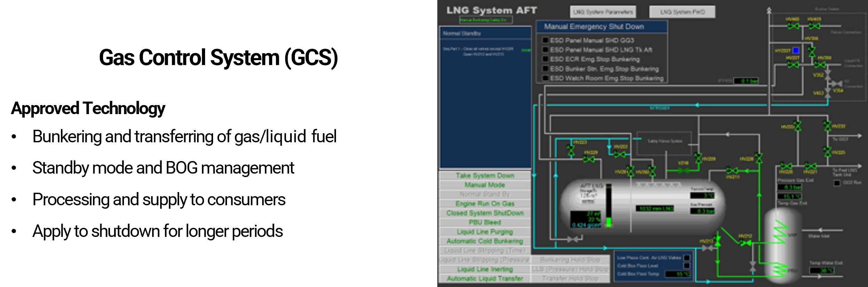Toggle ESD Panel Manual SHD GG3 checkbox
This screenshot has height=287, width=868.
(546, 40)
